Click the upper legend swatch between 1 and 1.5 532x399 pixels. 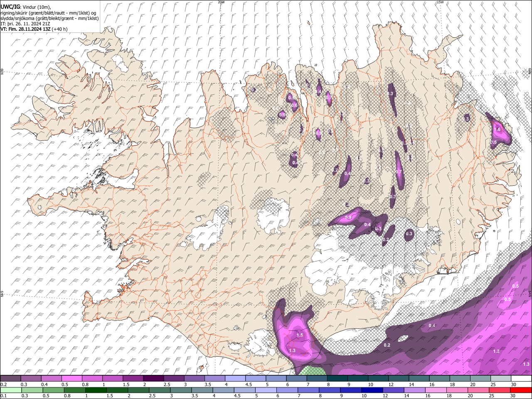tap(113, 378)
